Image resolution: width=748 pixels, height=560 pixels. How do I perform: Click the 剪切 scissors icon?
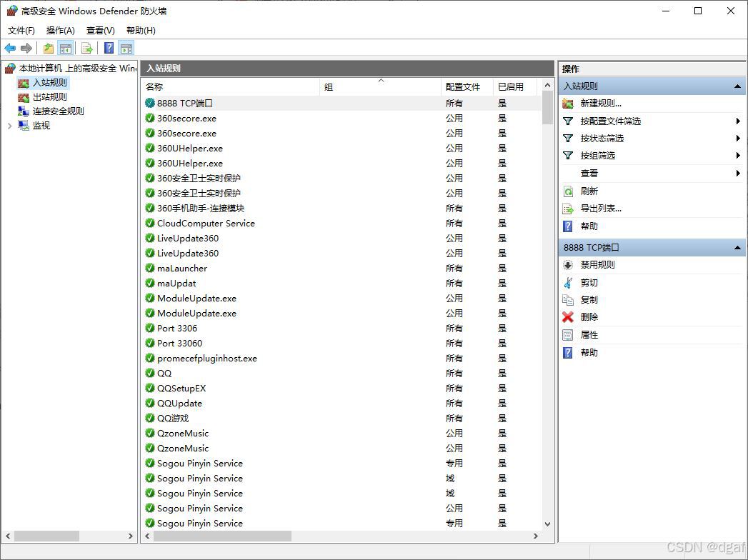pyautogui.click(x=568, y=283)
